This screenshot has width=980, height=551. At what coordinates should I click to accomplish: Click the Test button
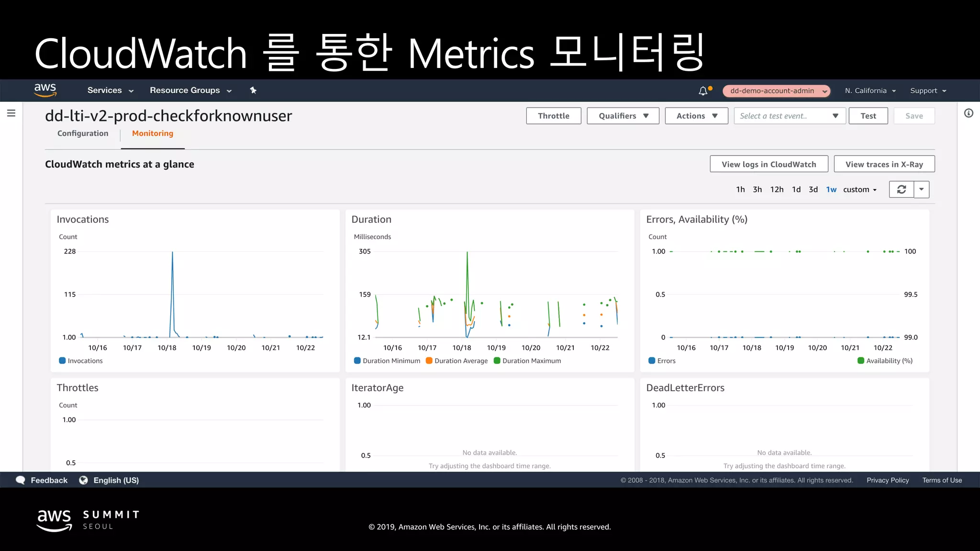pos(868,116)
